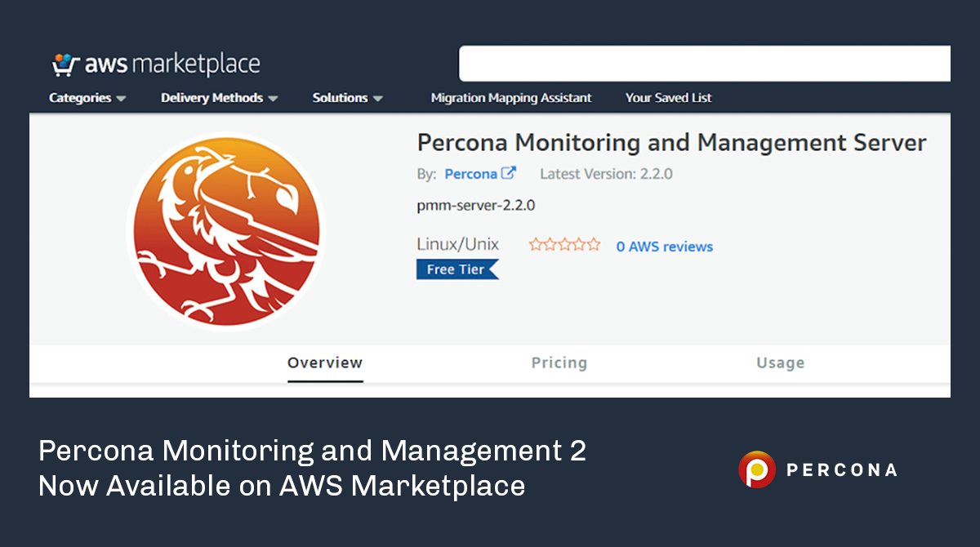Image resolution: width=980 pixels, height=547 pixels.
Task: Click the AWS Marketplace logo
Action: pyautogui.click(x=156, y=64)
